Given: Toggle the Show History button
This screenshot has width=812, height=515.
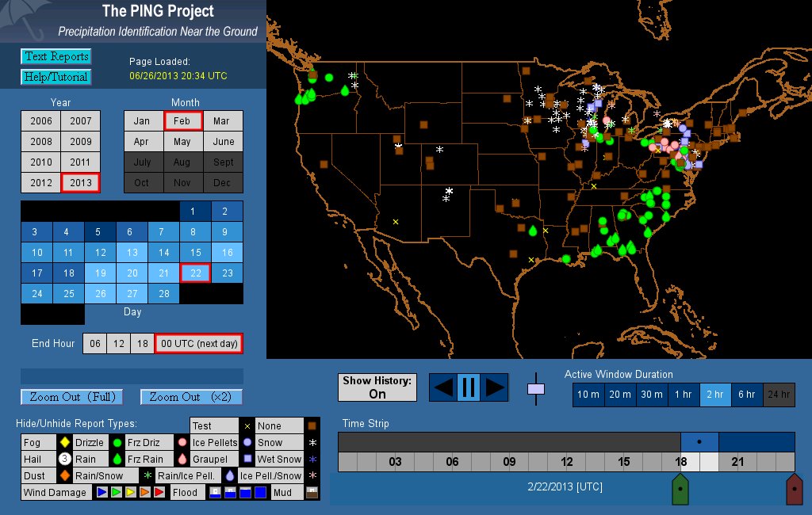Looking at the screenshot, I should pyautogui.click(x=377, y=387).
